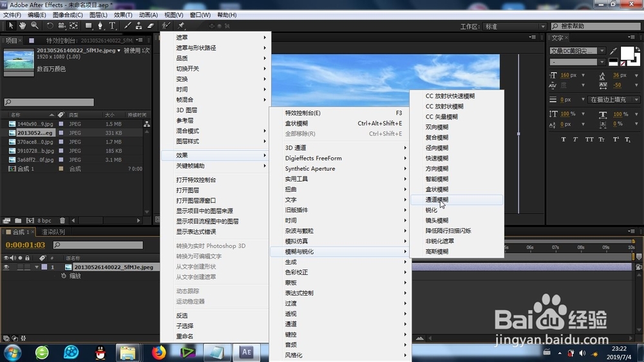Screen dimensions: 644x362
Task: Apply Subscript text style
Action: pyautogui.click(x=627, y=140)
